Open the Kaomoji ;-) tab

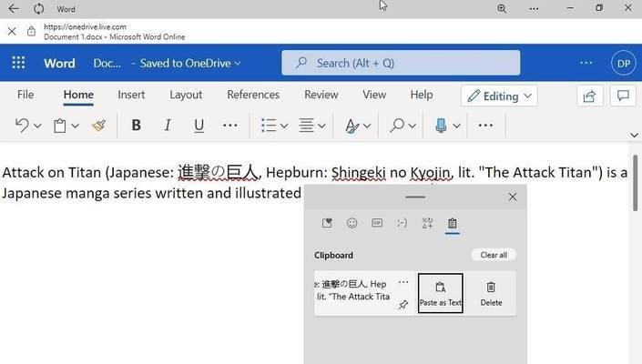coord(403,223)
